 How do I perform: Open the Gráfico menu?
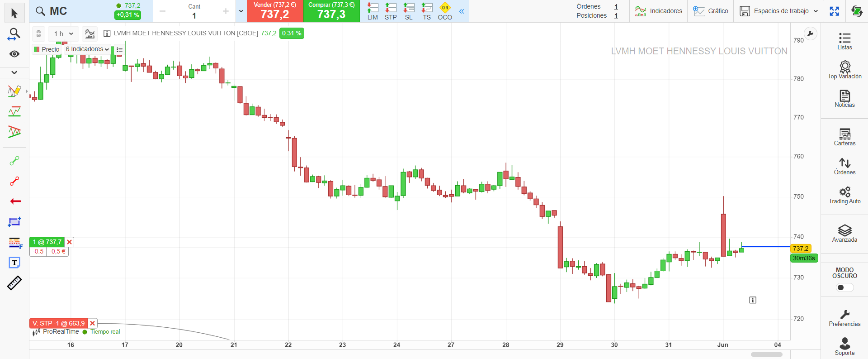[x=711, y=11]
